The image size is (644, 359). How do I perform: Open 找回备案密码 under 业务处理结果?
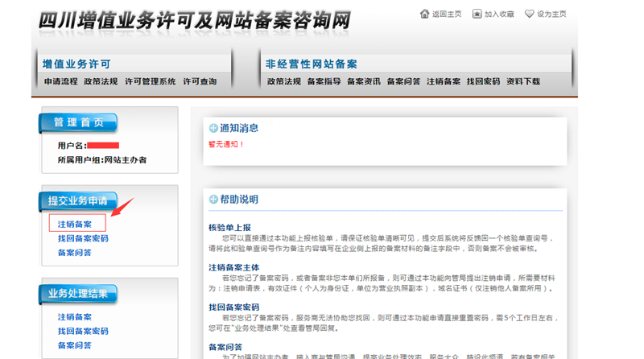(83, 331)
